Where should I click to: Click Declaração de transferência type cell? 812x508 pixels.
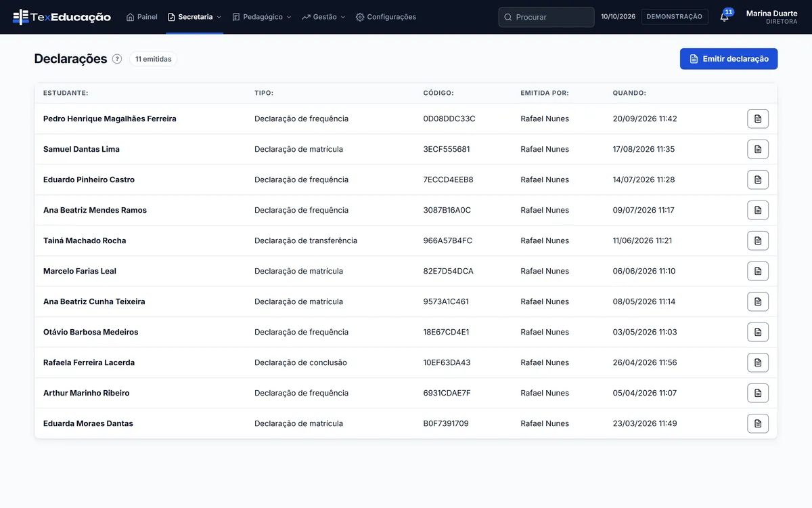306,240
